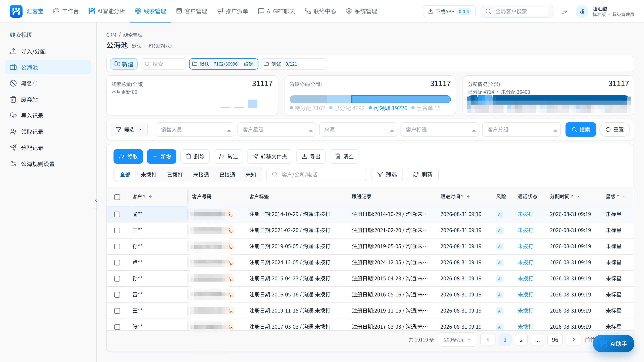Open the AI智能分析 nav menu

(106, 11)
